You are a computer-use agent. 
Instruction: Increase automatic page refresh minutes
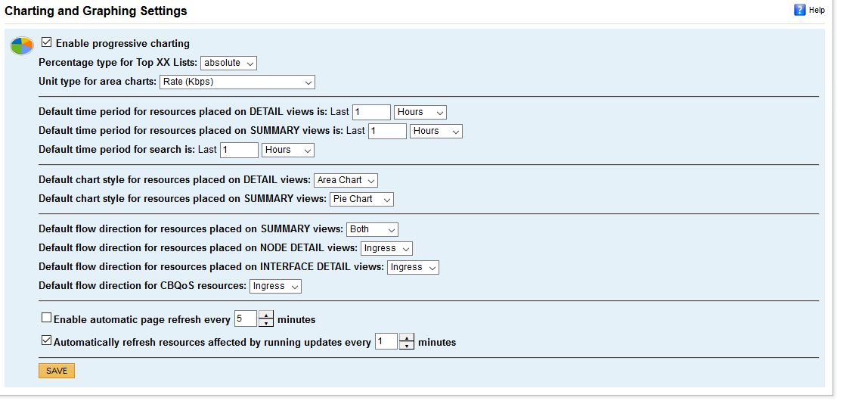266,315
